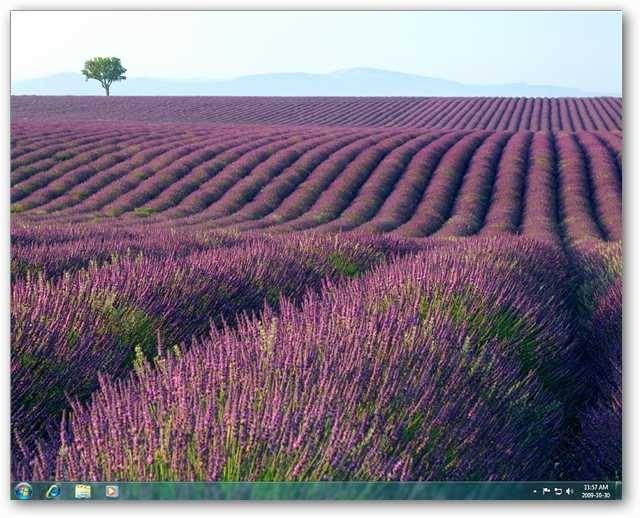Image resolution: width=640 pixels, height=518 pixels.
Task: Click the network status icon in tray
Action: tap(558, 491)
